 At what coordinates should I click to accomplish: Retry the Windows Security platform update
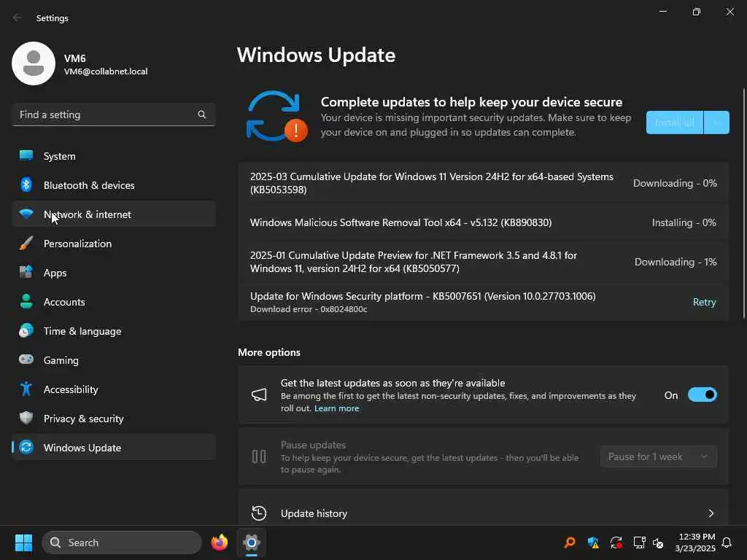[x=704, y=302]
